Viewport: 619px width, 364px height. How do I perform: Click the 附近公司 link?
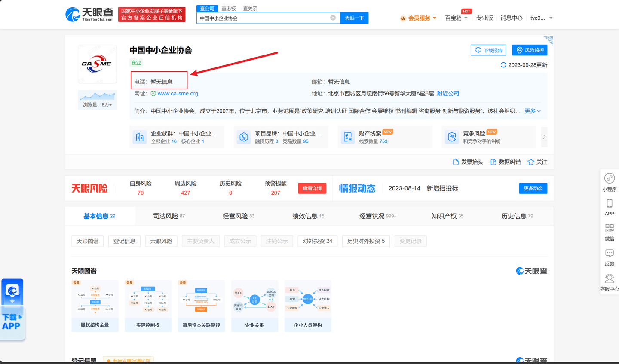pos(448,93)
